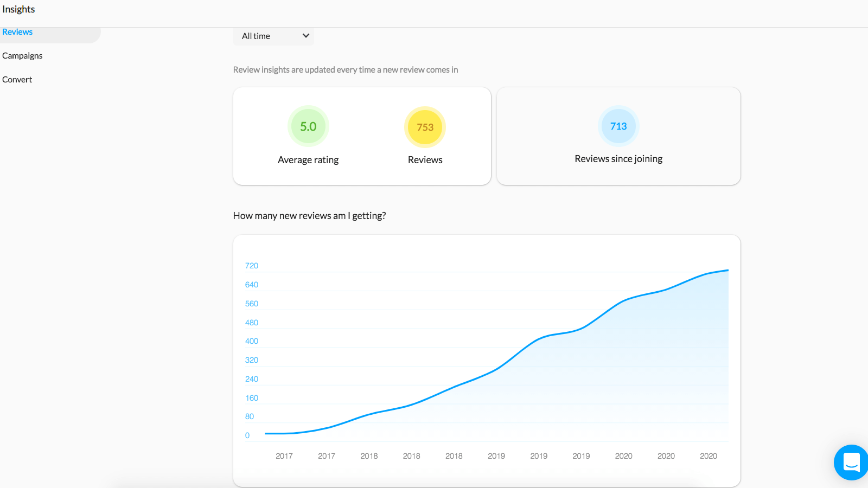The height and width of the screenshot is (488, 868).
Task: Click the 0 y-axis label
Action: point(247,435)
